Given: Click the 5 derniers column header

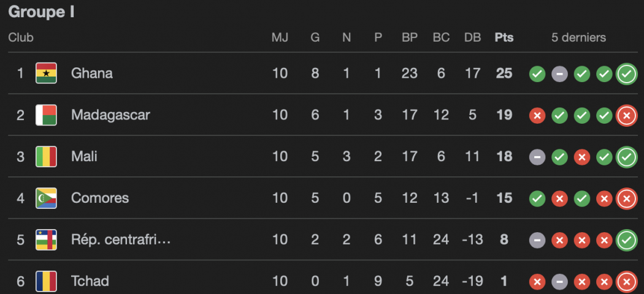Looking at the screenshot, I should click(578, 37).
